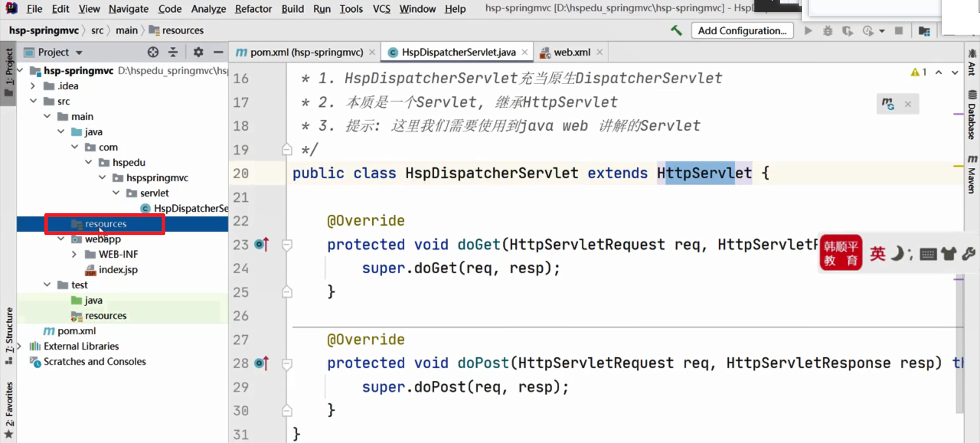Viewport: 980px width, 443px height.
Task: Click fold end marker on line 30
Action: click(287, 410)
